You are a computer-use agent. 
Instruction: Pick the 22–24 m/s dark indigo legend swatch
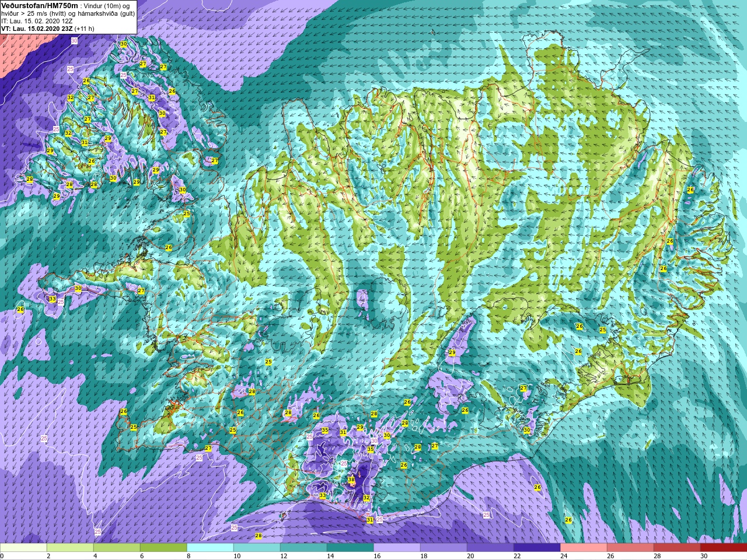tap(537, 548)
